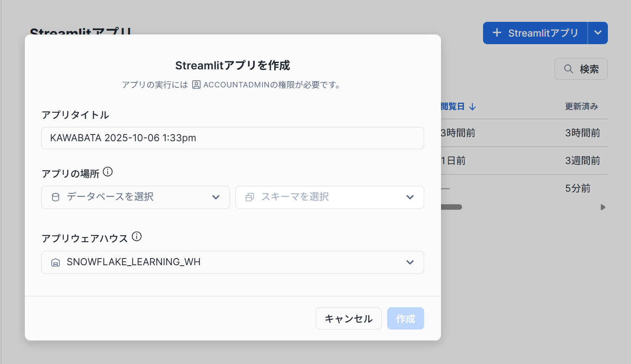This screenshot has width=631, height=364.
Task: Click the アプリタイトル text field
Action: (x=232, y=138)
